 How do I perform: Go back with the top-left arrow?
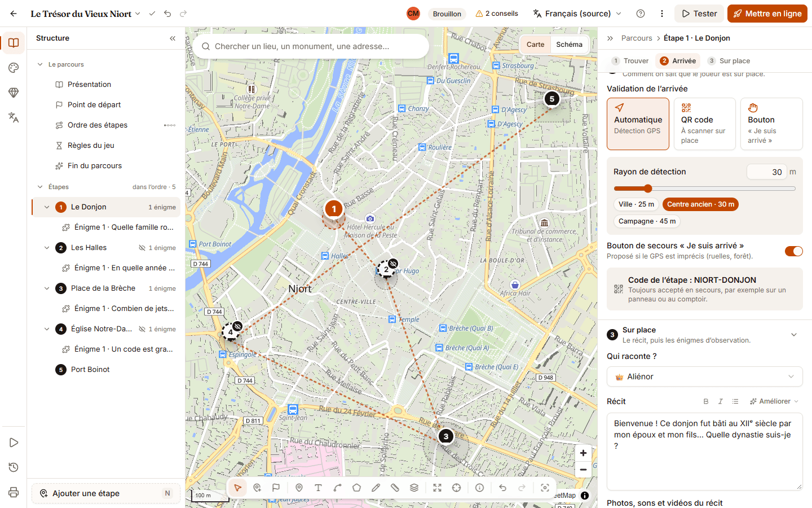(14, 14)
